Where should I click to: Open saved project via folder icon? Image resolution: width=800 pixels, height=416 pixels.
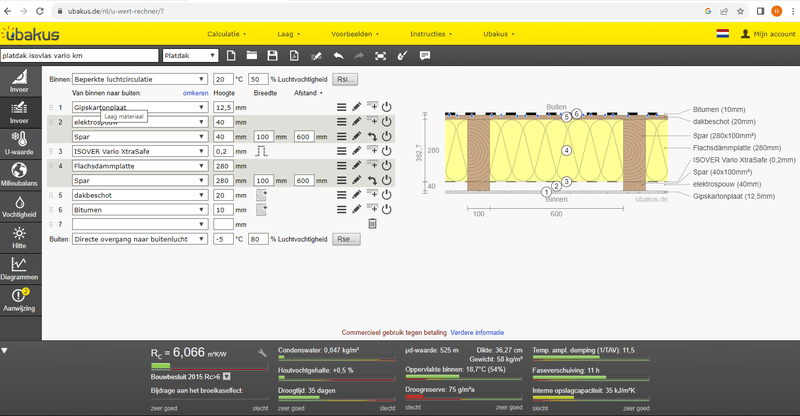point(252,56)
